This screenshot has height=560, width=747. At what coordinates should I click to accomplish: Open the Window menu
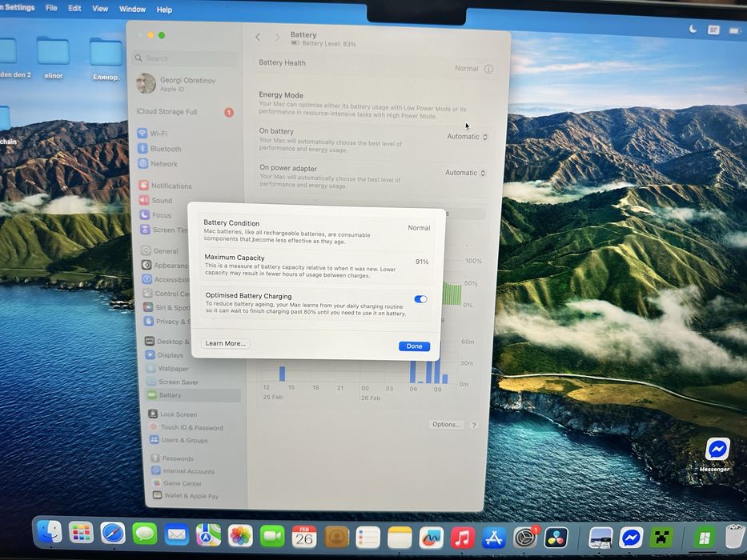(132, 9)
